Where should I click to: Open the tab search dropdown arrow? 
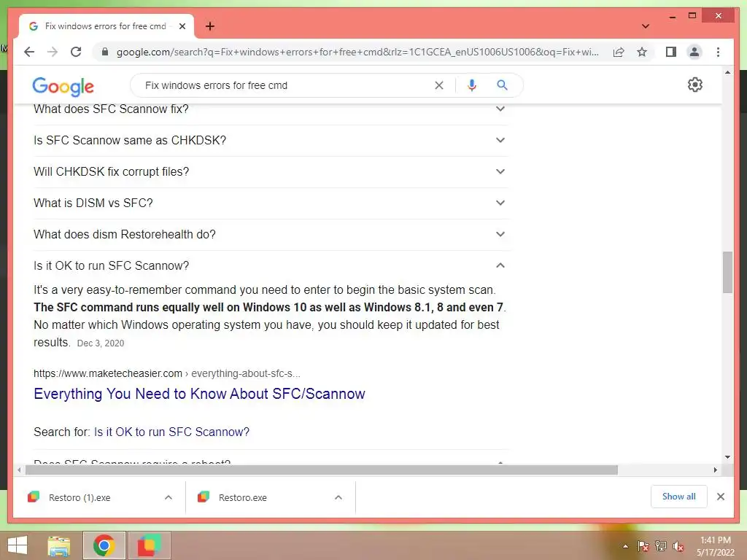coord(646,26)
